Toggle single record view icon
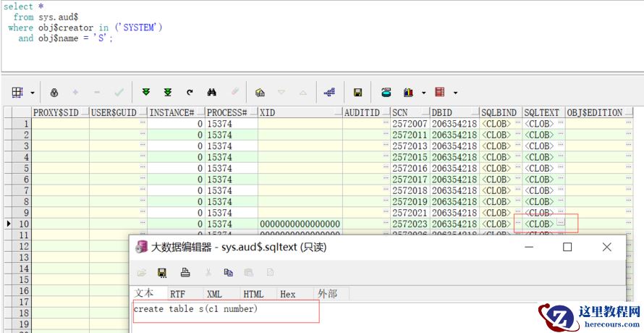This screenshot has height=333, width=644. pyautogui.click(x=260, y=93)
